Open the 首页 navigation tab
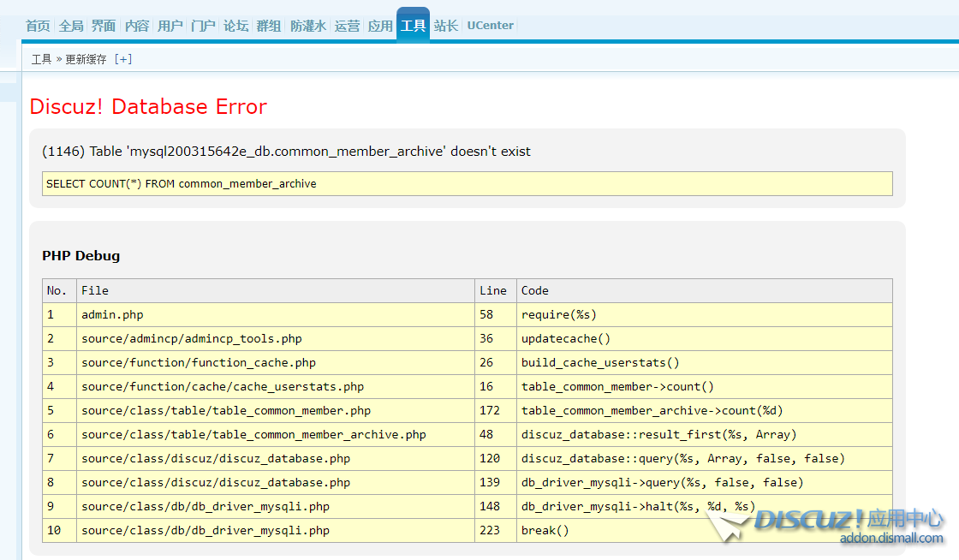This screenshot has width=959, height=560. (x=38, y=26)
